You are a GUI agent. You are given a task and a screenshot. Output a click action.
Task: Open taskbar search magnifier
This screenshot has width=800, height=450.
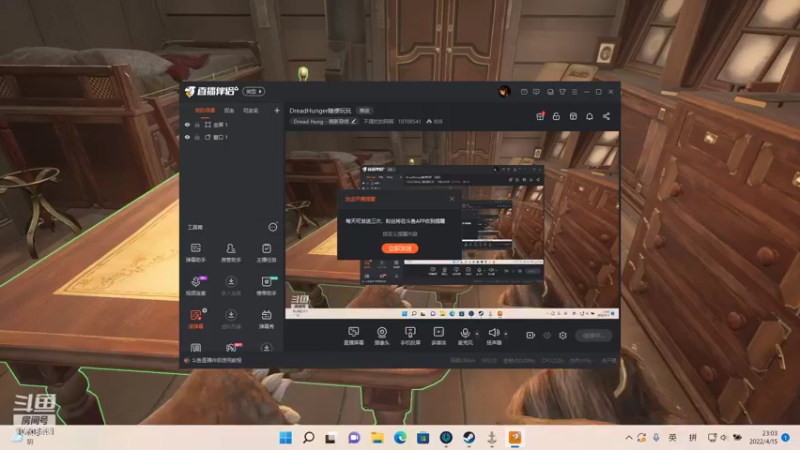(x=308, y=438)
